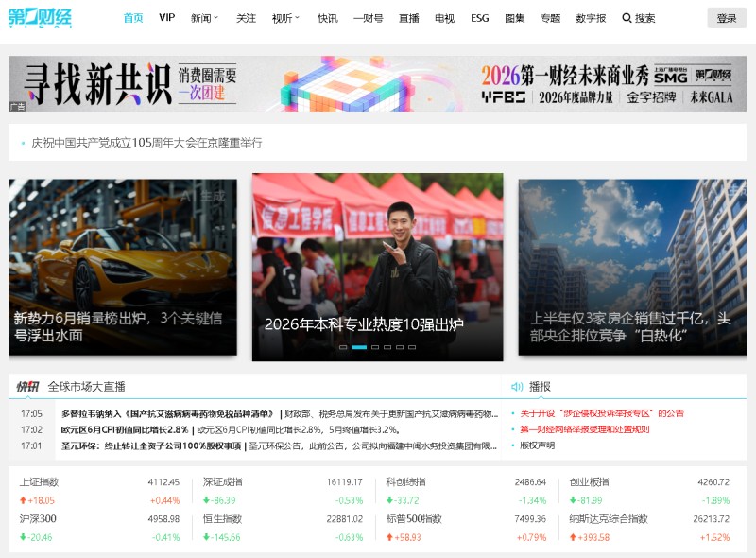The width and height of the screenshot is (756, 558).
Task: Open the 专题 nav item
Action: click(550, 18)
